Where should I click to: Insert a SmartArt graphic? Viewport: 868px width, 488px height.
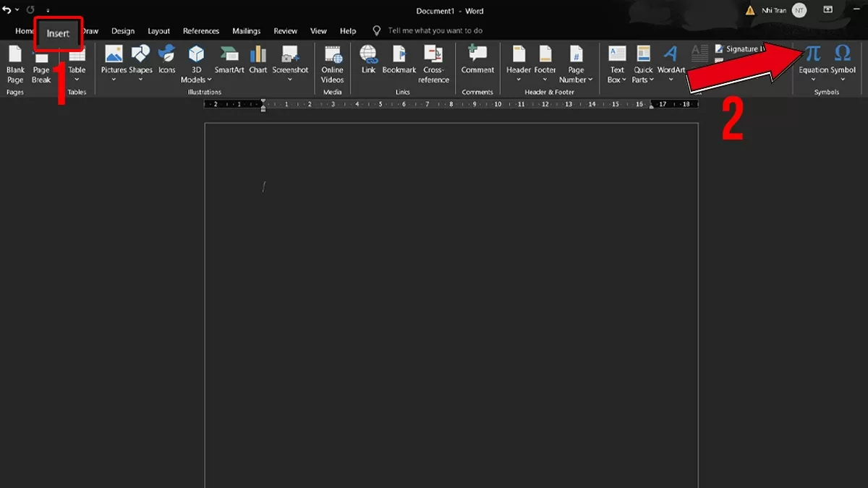click(x=229, y=56)
